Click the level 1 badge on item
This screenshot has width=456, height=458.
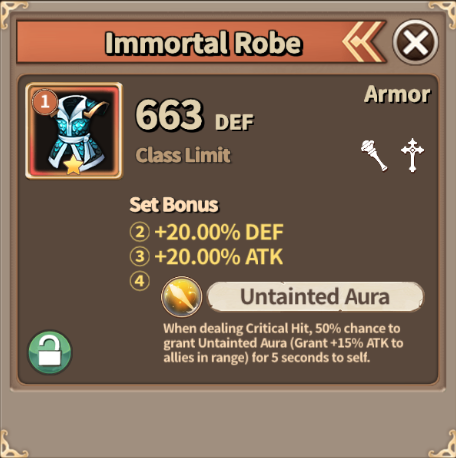(x=45, y=102)
